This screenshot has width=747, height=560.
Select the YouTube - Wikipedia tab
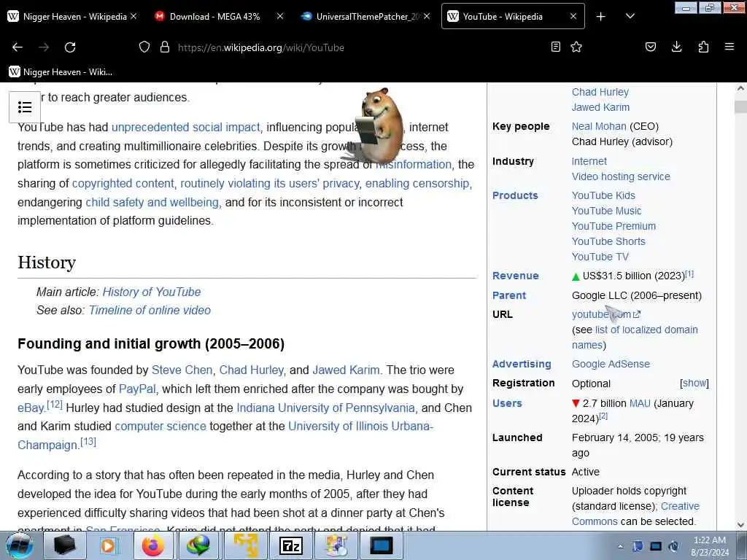click(503, 17)
